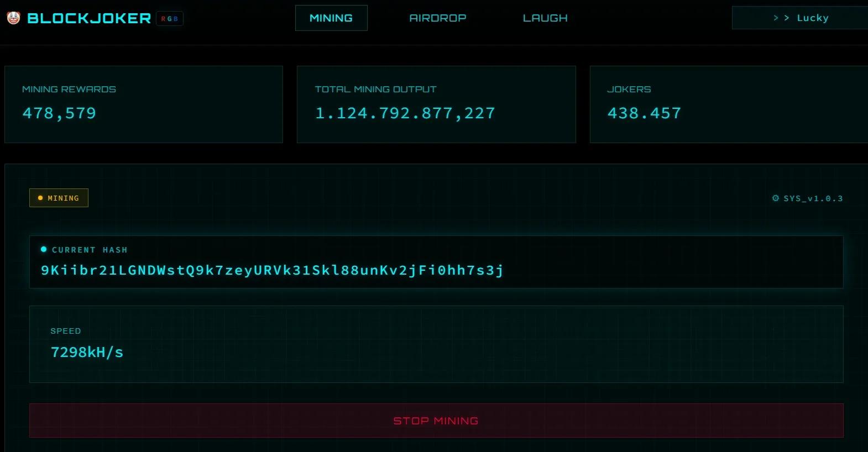Select the Mining Rewards label
868x452 pixels.
click(x=69, y=89)
